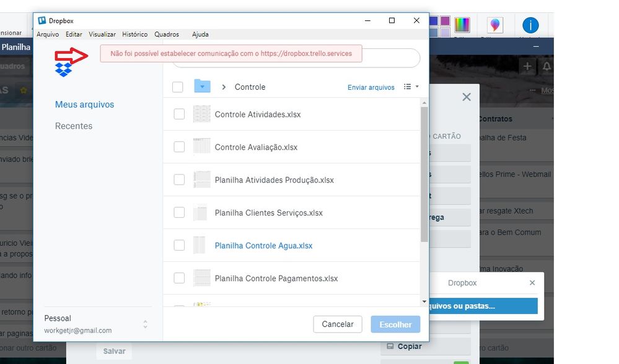Check Controle Avaliação.xlsx checkbox

coord(179,147)
